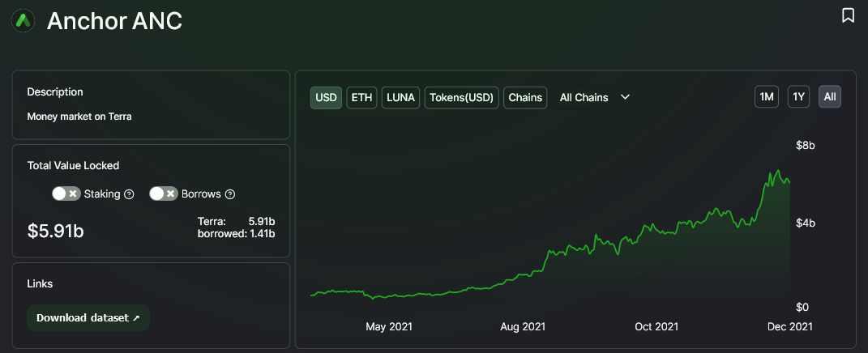Switch chart denomination to ETH

[362, 97]
